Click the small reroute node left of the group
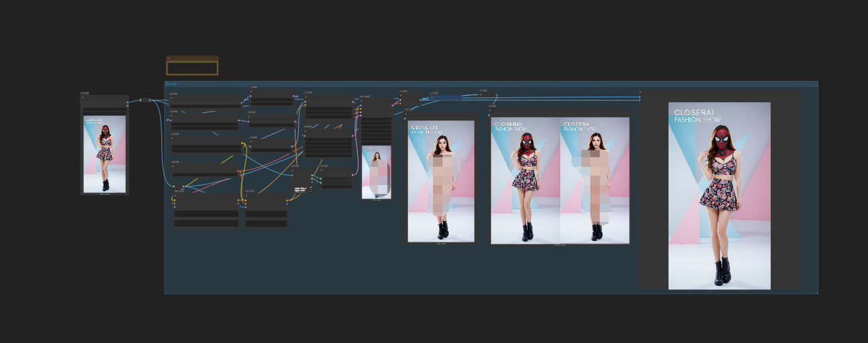 [146, 100]
